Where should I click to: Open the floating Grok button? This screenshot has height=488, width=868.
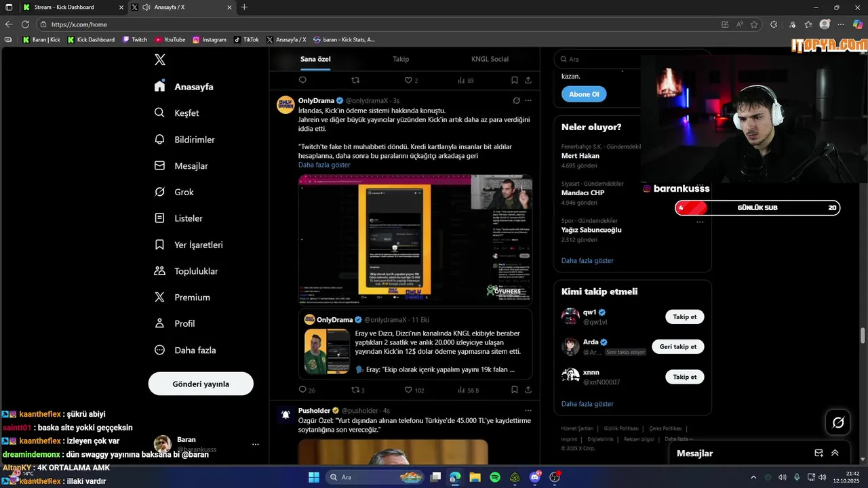tap(838, 422)
